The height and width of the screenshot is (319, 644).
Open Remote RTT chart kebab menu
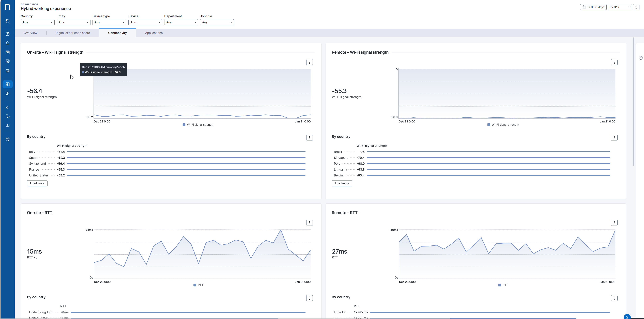(614, 223)
